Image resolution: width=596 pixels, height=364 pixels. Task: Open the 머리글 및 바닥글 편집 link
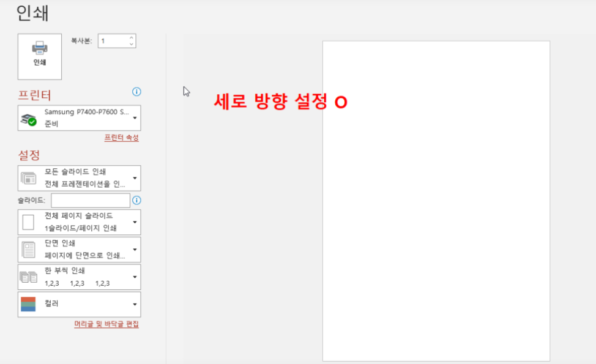[106, 324]
